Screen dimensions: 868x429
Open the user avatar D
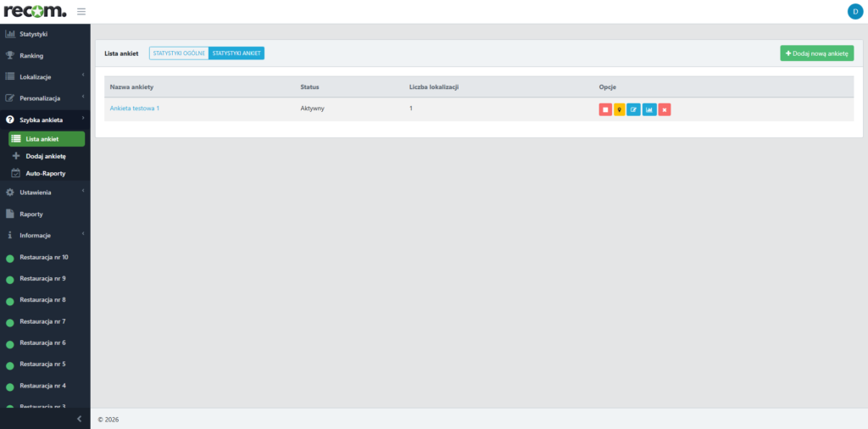tap(854, 11)
